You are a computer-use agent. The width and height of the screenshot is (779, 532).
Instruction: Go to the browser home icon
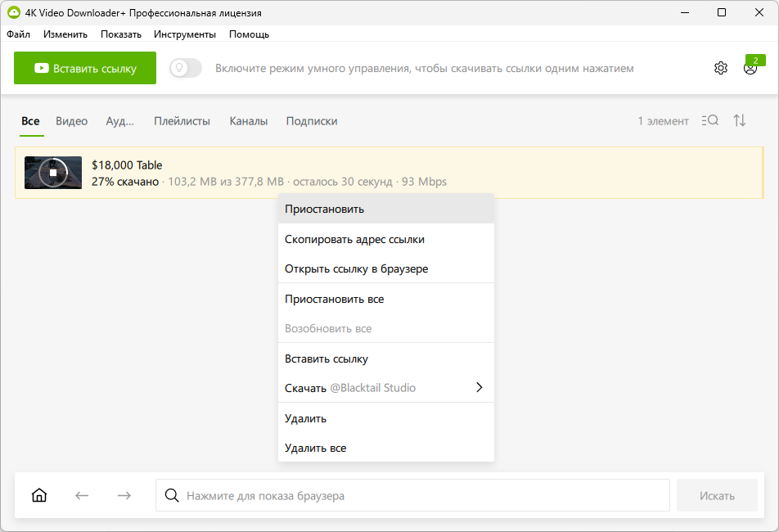tap(39, 495)
